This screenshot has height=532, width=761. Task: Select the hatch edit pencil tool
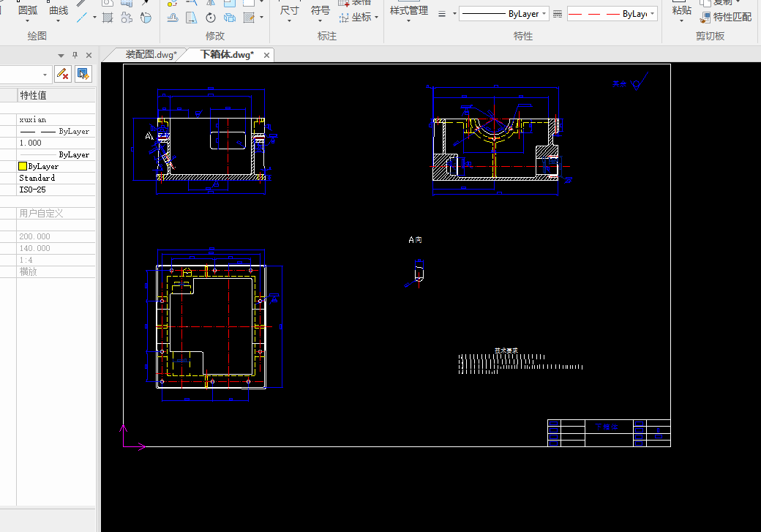[249, 18]
